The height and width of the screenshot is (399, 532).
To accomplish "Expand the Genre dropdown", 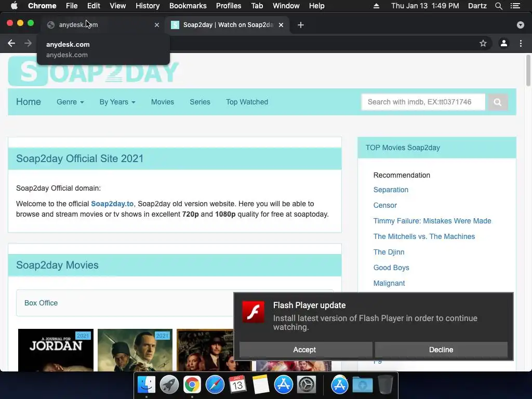I will pyautogui.click(x=70, y=102).
